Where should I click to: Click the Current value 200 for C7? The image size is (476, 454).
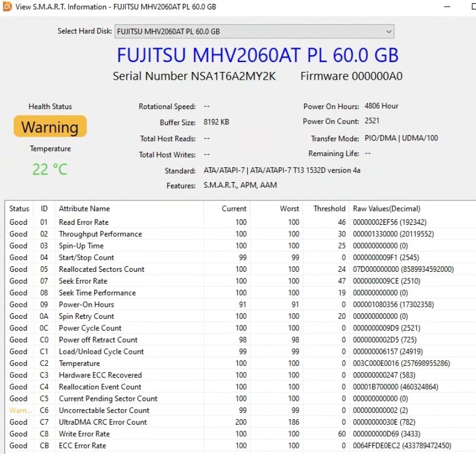click(240, 422)
